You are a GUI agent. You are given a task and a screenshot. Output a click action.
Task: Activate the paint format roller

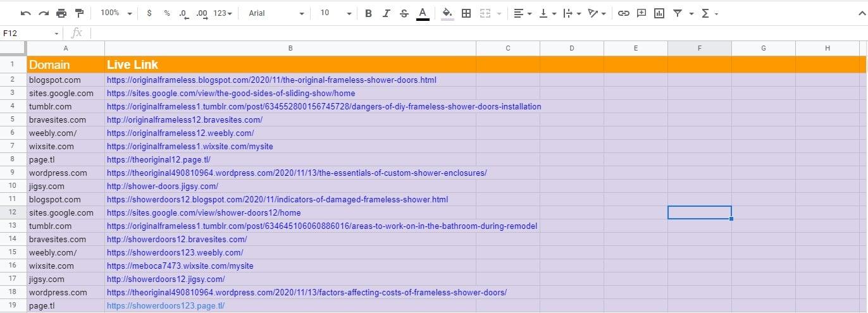click(x=80, y=13)
